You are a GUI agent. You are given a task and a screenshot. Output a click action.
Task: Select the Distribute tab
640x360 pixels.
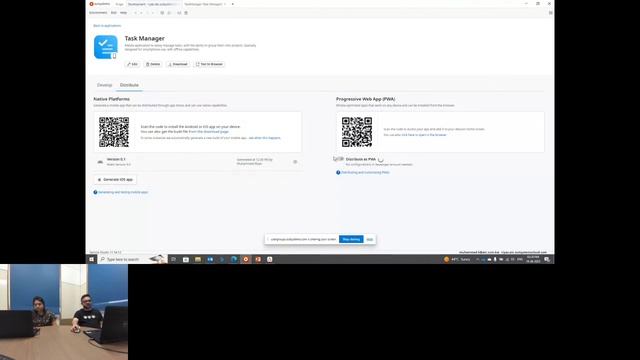129,85
